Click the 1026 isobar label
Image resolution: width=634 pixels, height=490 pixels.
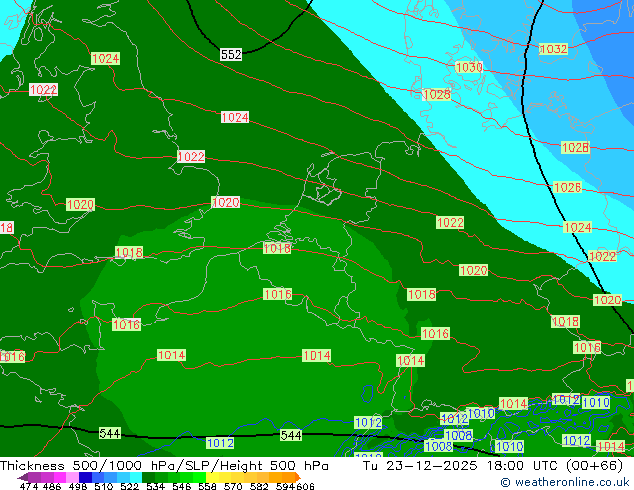(x=568, y=187)
